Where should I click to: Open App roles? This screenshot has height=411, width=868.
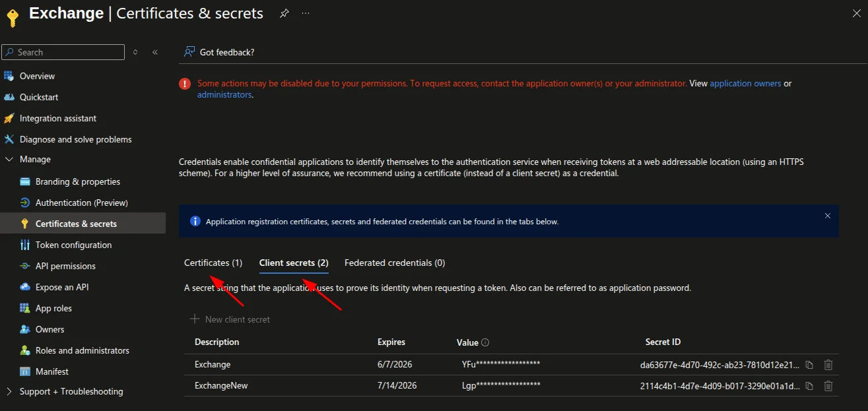click(53, 308)
